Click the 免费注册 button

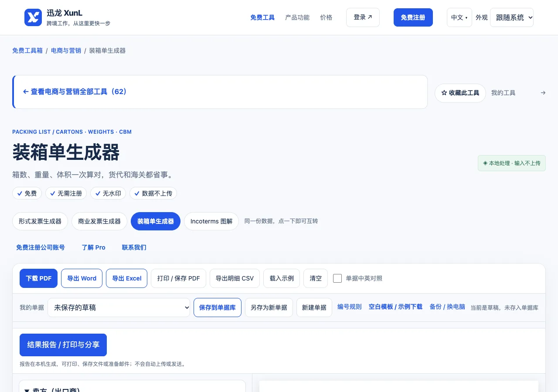(x=413, y=17)
